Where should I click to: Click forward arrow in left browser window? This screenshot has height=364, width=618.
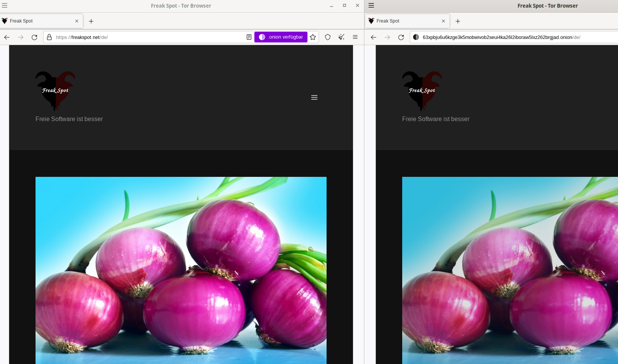tap(21, 37)
